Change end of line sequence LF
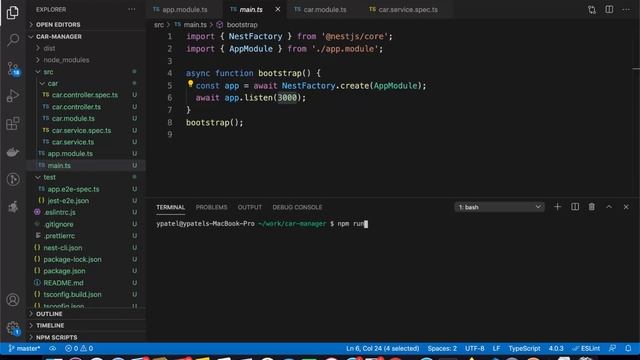This screenshot has width=640, height=360. click(x=496, y=349)
